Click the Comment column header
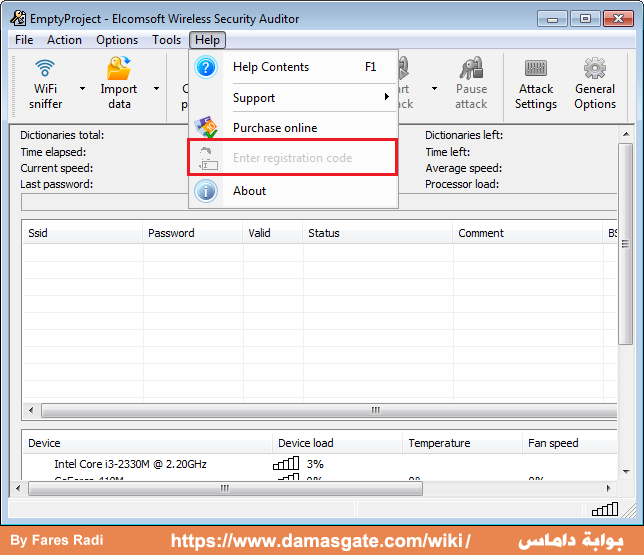 pyautogui.click(x=528, y=233)
